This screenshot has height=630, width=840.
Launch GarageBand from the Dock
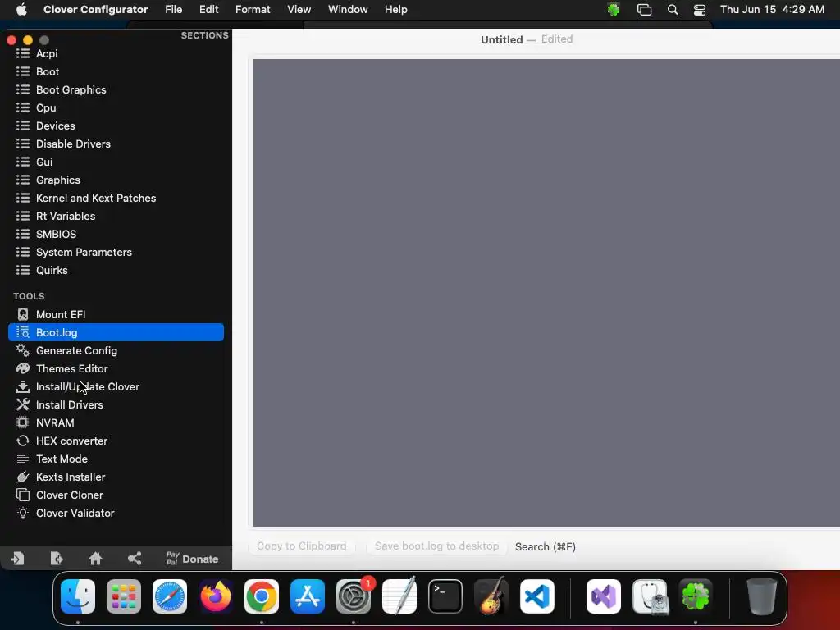(x=491, y=596)
